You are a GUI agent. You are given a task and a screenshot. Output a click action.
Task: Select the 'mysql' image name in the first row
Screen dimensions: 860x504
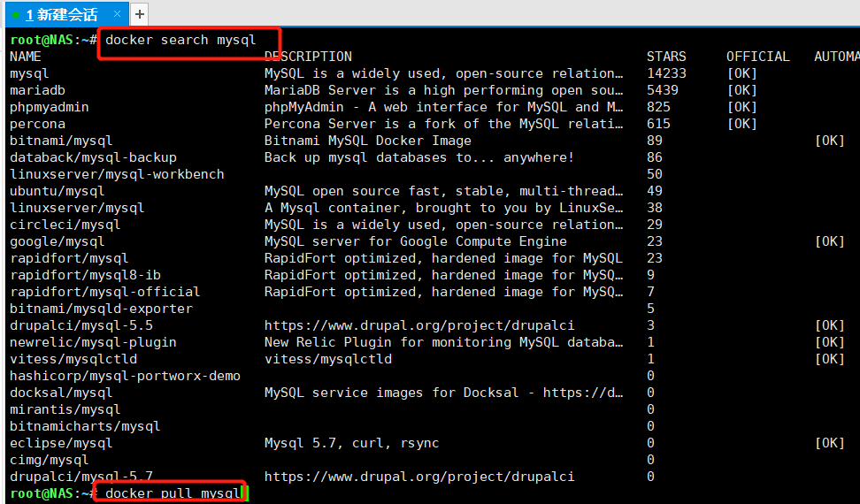tap(29, 73)
